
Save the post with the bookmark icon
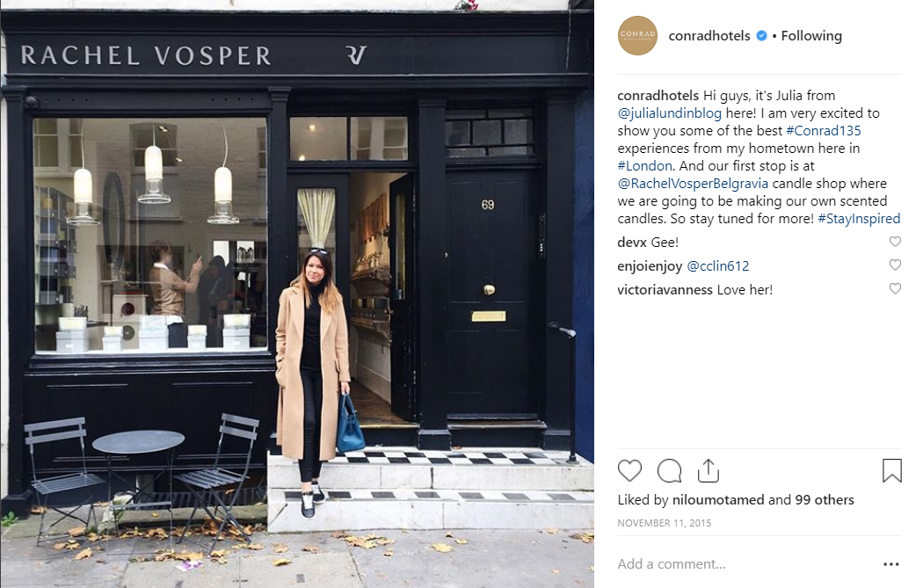tap(892, 471)
